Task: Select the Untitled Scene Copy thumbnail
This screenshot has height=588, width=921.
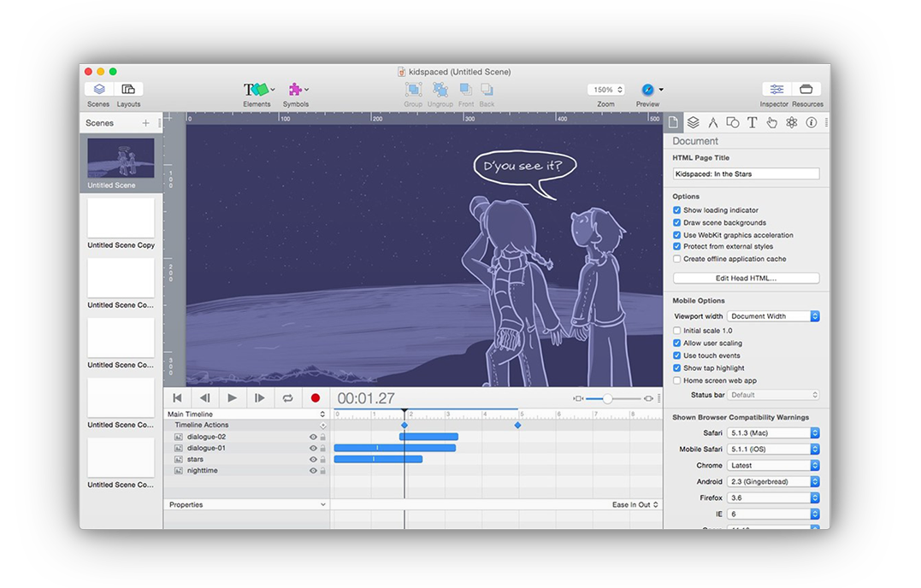Action: pyautogui.click(x=121, y=218)
